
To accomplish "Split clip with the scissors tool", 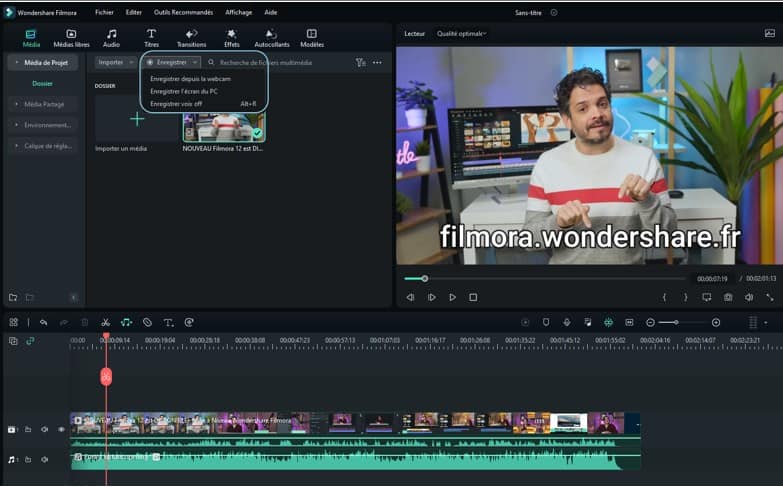I will (105, 322).
